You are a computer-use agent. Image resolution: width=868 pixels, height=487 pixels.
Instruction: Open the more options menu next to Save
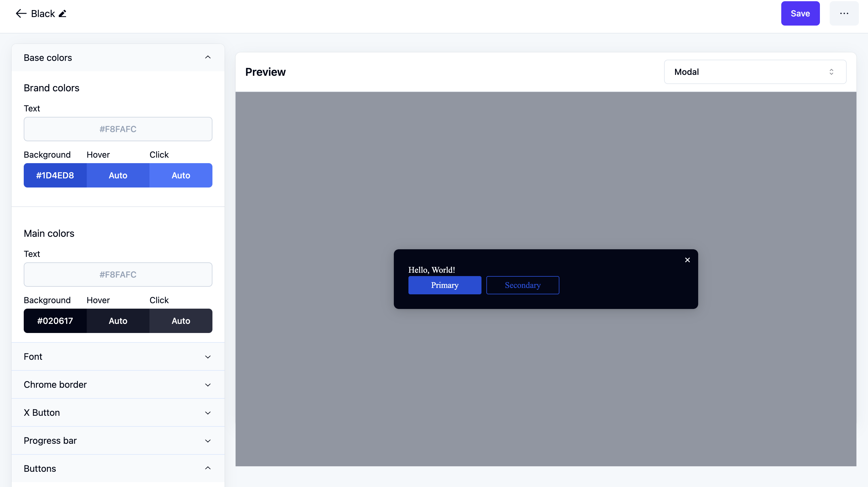click(844, 13)
